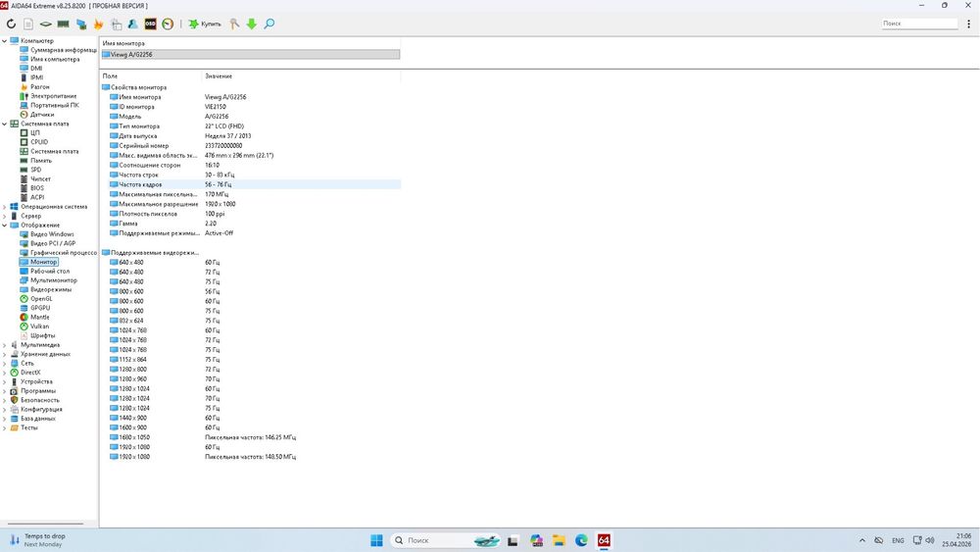Image resolution: width=980 pixels, height=552 pixels.
Task: Open the sensor gauge toolbar icon
Action: click(168, 24)
